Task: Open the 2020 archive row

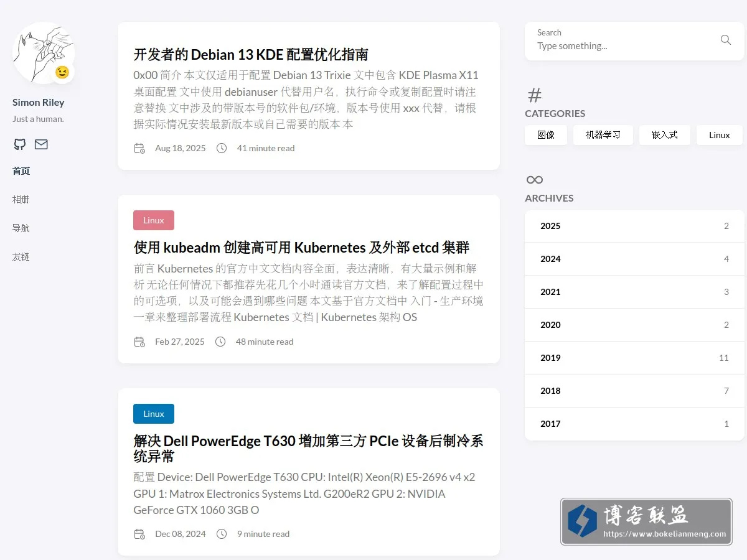Action: click(x=634, y=325)
